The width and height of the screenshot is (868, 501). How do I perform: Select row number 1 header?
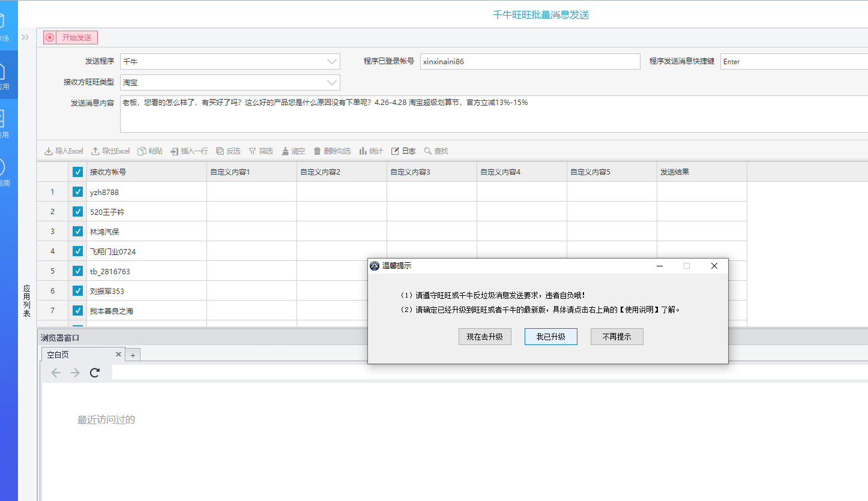(x=52, y=192)
